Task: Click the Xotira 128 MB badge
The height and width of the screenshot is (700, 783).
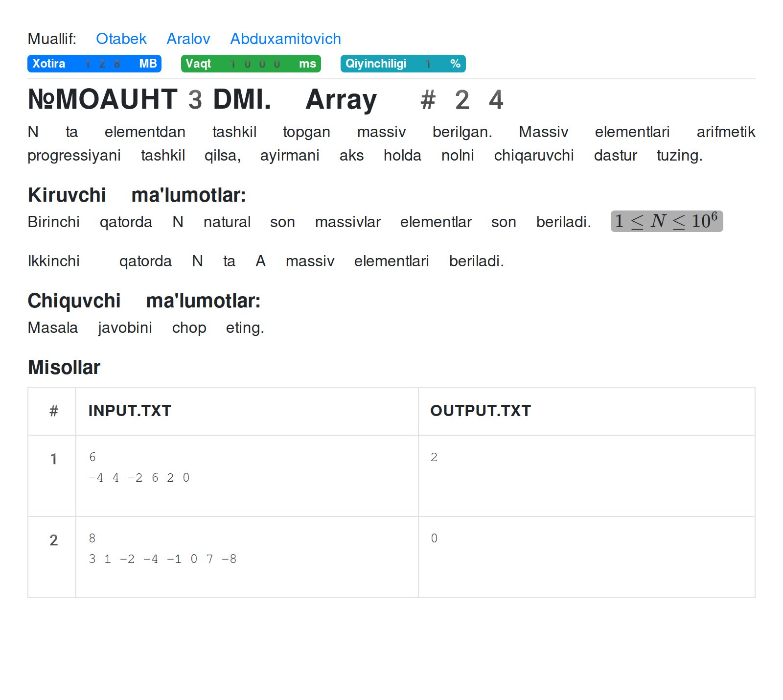Action: [x=94, y=64]
